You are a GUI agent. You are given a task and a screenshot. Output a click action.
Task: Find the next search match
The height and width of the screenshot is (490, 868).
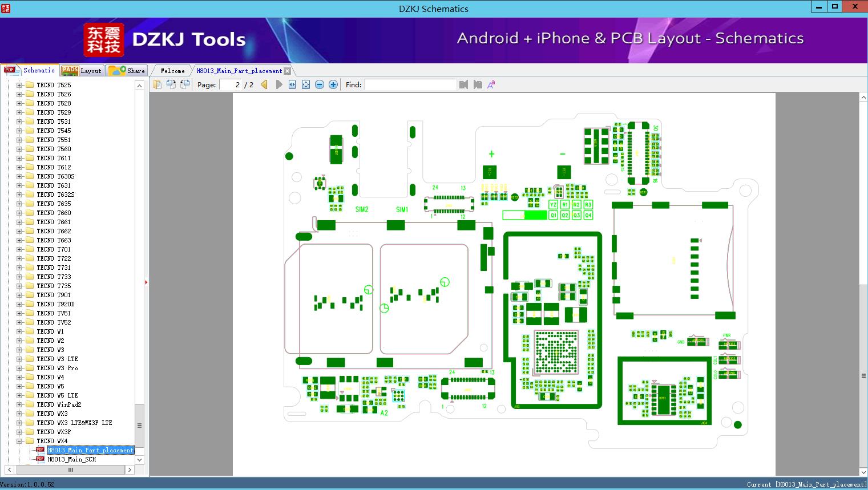(x=478, y=84)
